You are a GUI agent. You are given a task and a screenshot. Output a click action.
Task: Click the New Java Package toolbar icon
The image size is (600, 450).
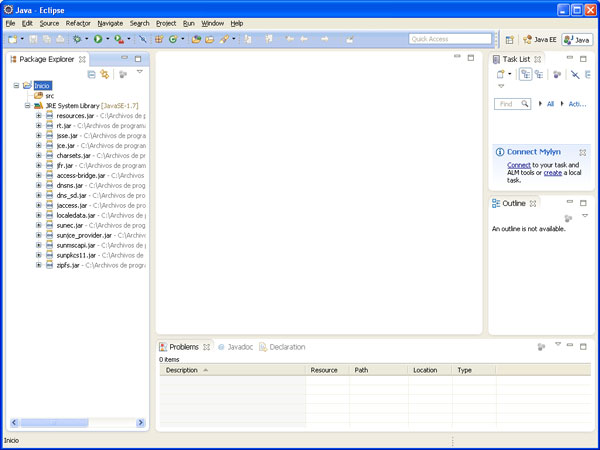point(159,39)
